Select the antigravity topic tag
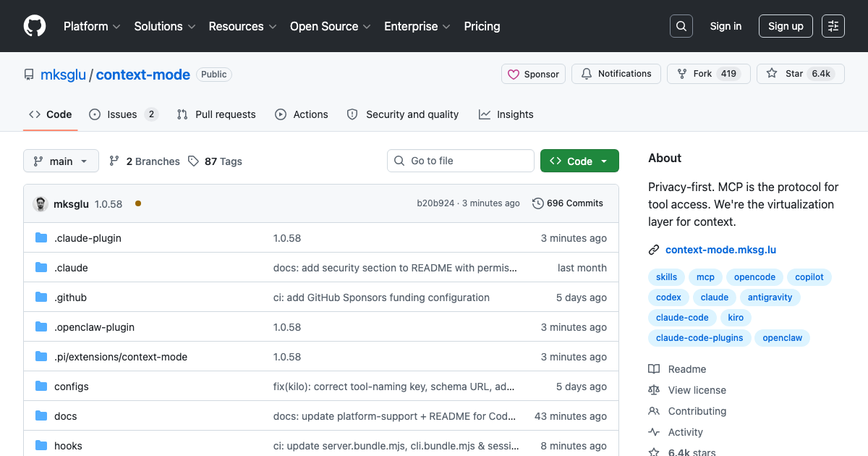This screenshot has width=868, height=456. tap(770, 297)
